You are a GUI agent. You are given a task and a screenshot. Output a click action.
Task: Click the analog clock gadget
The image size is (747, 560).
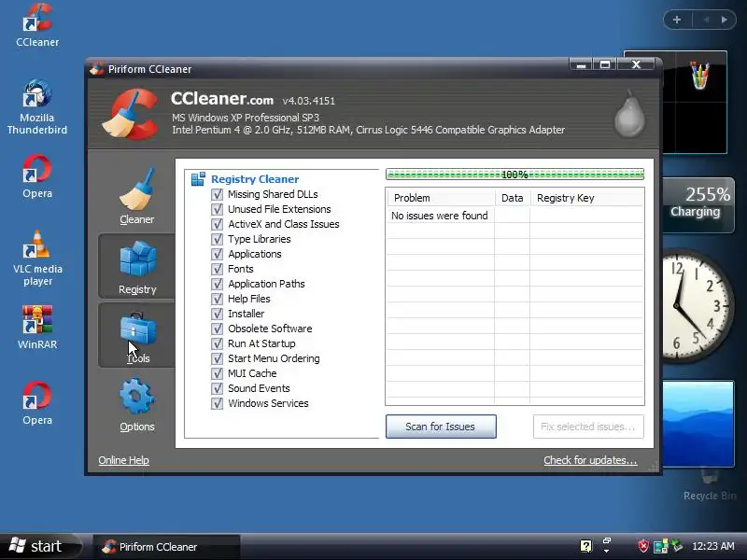click(x=697, y=306)
